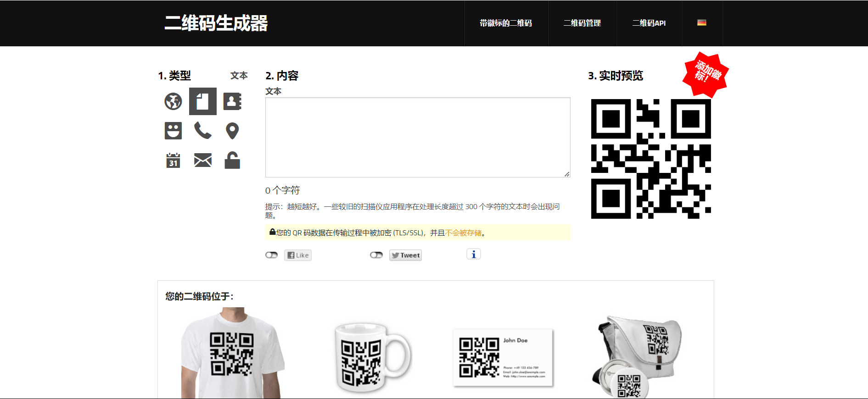Click the 不会被存储 link
This screenshot has width=868, height=399.
pos(463,233)
